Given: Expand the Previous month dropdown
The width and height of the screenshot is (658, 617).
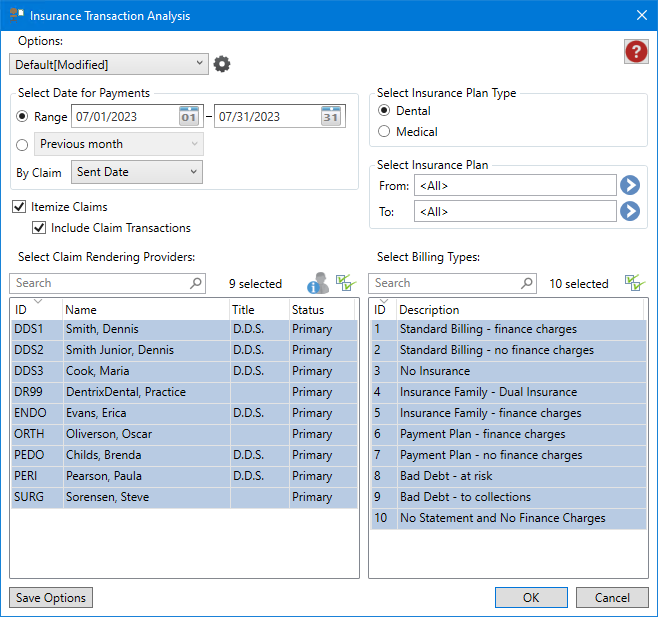Looking at the screenshot, I should (x=119, y=145).
